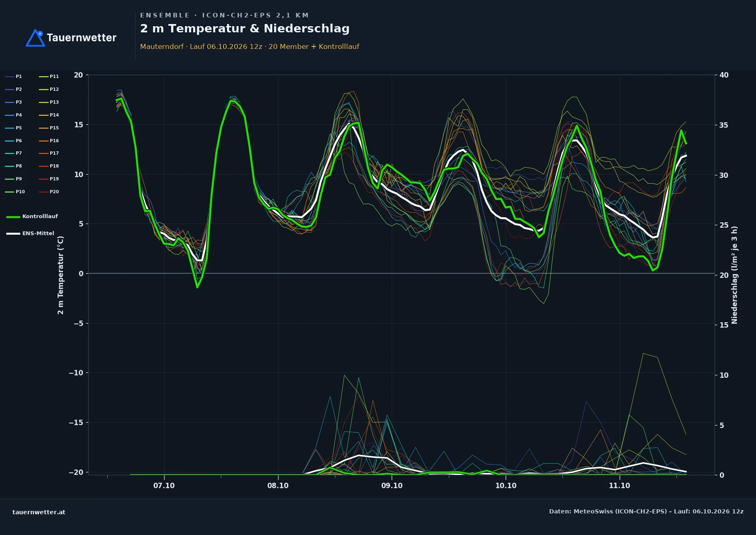Click the Tauernwetter mountain logo icon
The image size is (756, 535).
(35, 38)
